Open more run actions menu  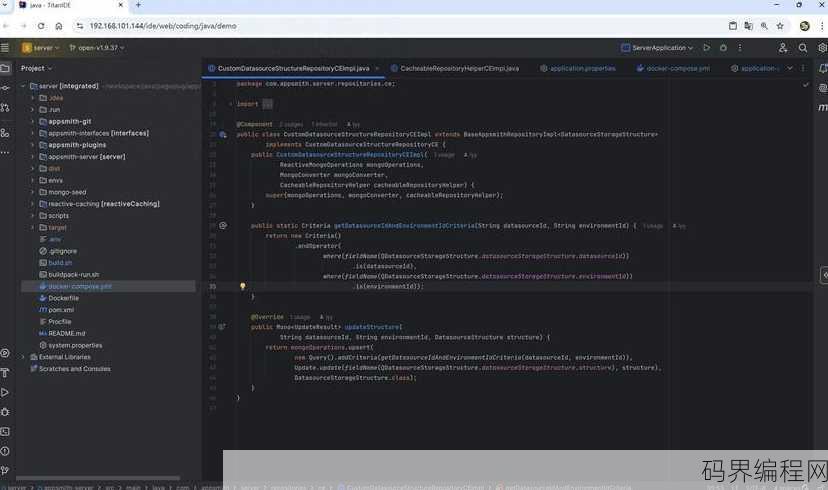pos(740,48)
